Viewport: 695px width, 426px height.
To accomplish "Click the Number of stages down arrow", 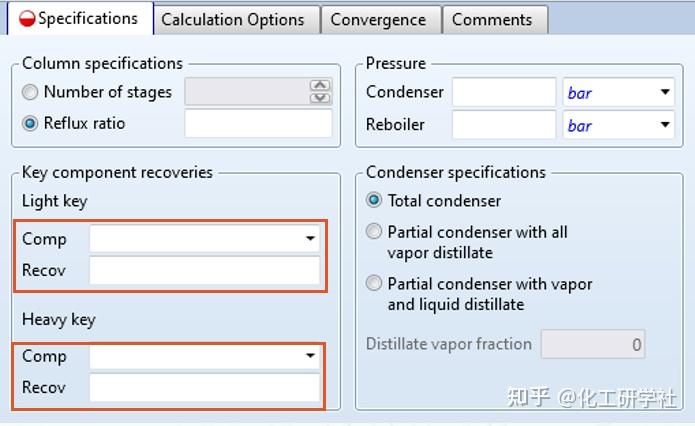I will (320, 98).
